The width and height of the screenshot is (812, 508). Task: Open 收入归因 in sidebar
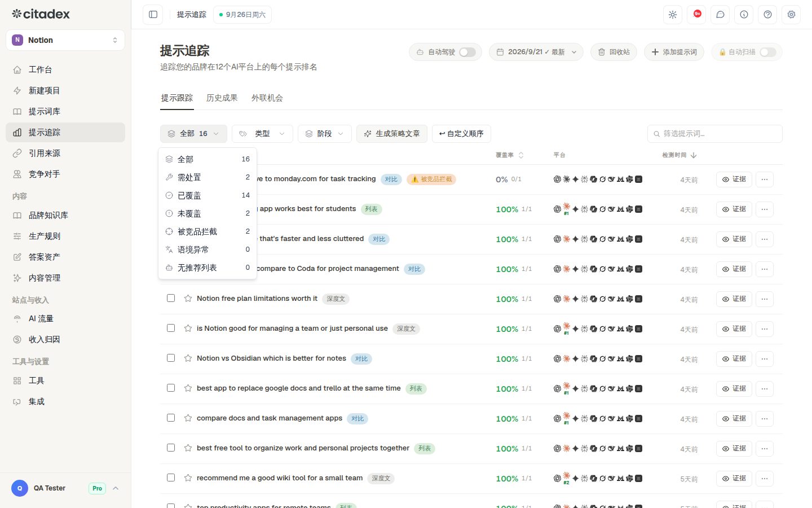tap(65, 339)
